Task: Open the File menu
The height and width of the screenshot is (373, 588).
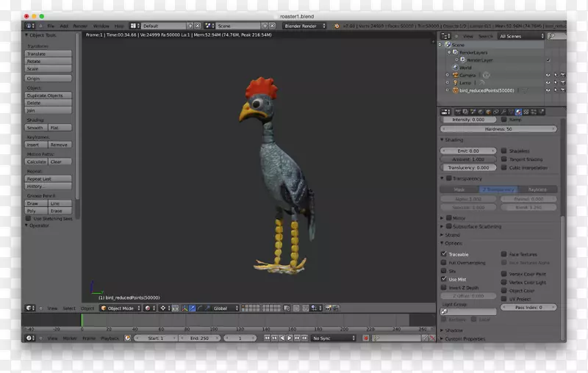Action: pyautogui.click(x=51, y=26)
